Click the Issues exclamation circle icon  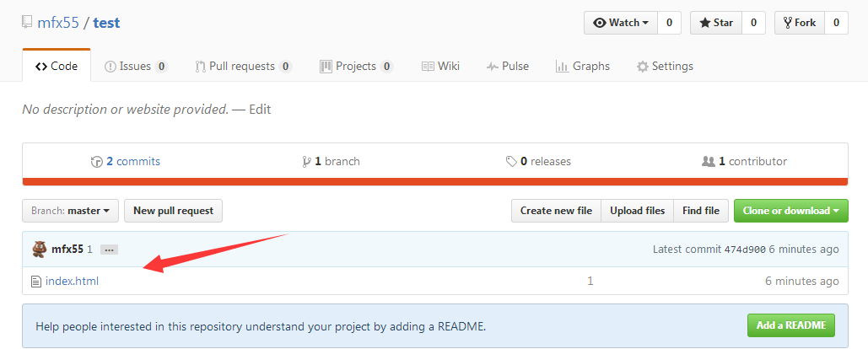point(111,67)
